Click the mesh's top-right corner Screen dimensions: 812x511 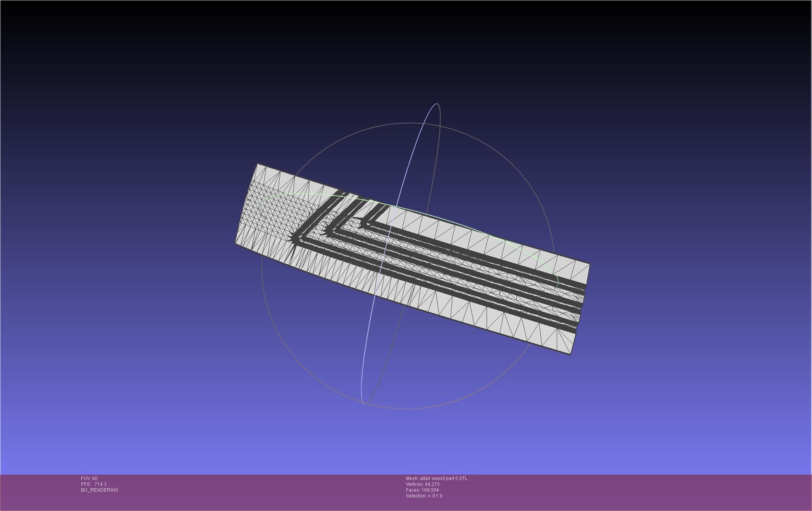coord(589,265)
